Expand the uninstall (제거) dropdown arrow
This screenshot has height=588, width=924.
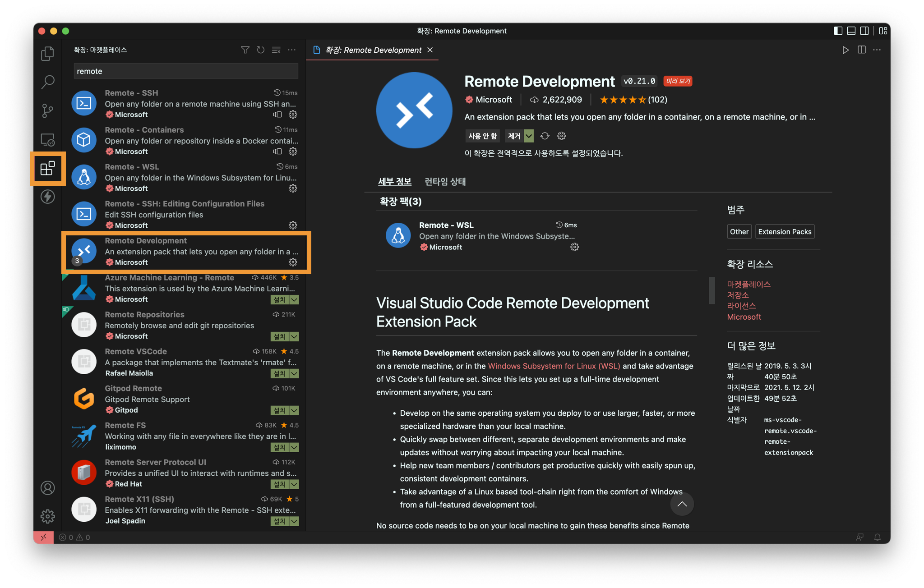529,136
